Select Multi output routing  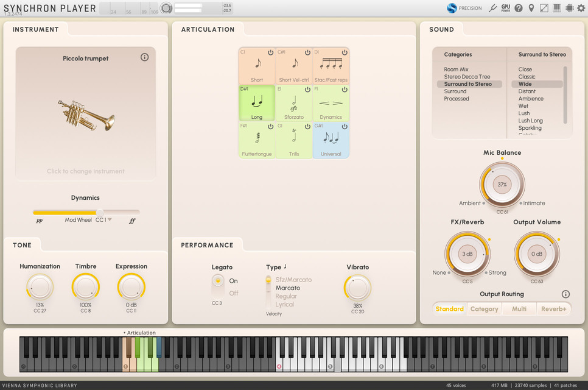click(x=519, y=309)
